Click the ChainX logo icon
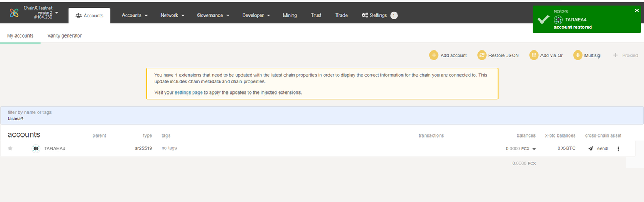The image size is (644, 202). point(14,12)
